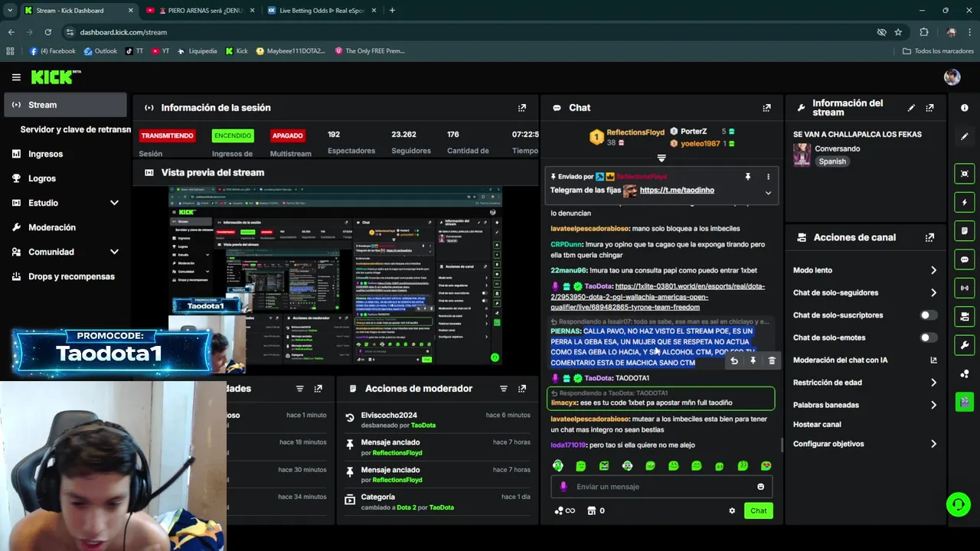This screenshot has height=551, width=980.
Task: Click the chat scrollbar handle
Action: [x=781, y=444]
